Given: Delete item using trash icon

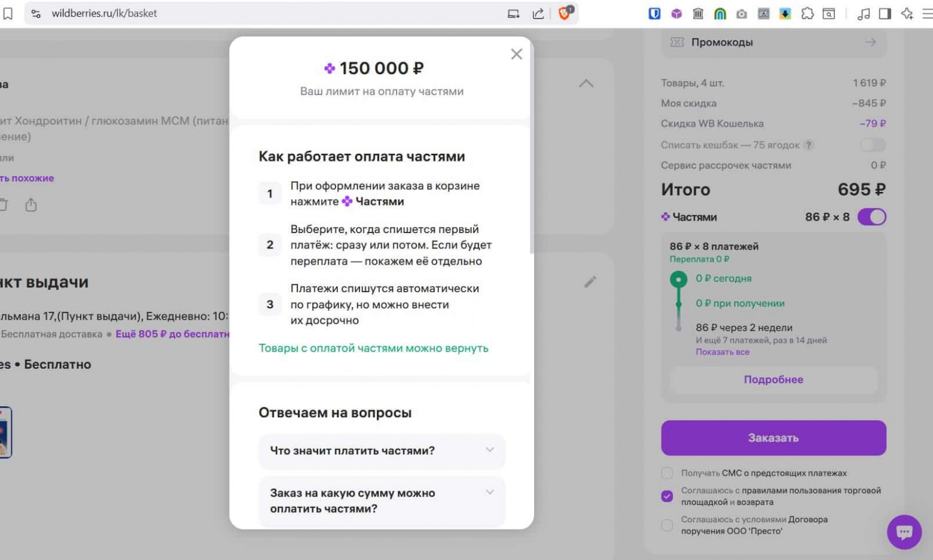Looking at the screenshot, I should (4, 204).
